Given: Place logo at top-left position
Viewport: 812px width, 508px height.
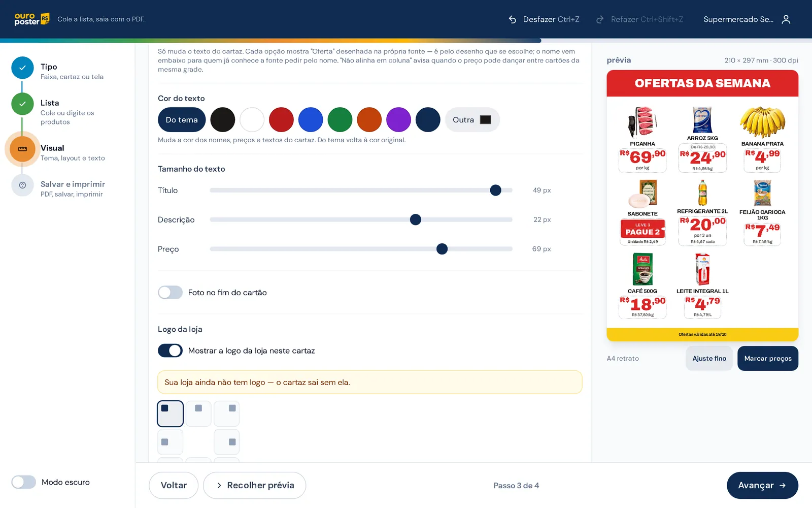Looking at the screenshot, I should (x=171, y=414).
